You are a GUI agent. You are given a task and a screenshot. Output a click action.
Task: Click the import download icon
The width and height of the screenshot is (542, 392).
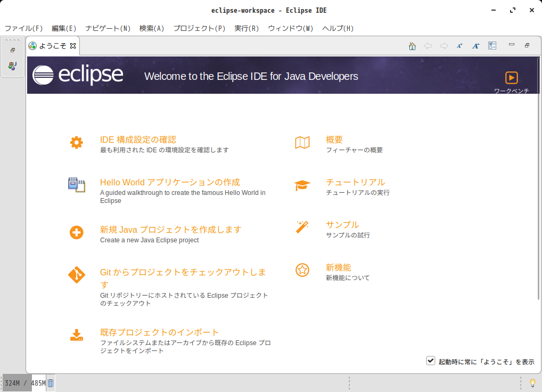(x=77, y=335)
